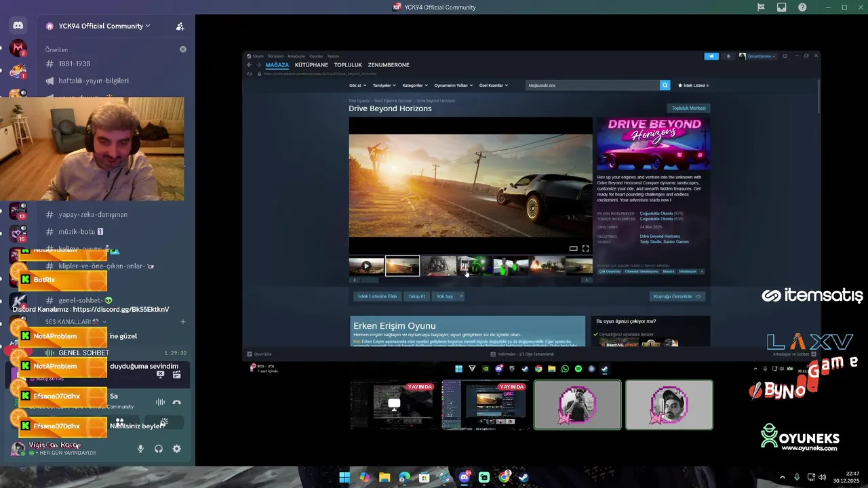This screenshot has width=868, height=488.
Task: Open the Steam announcements megaphone button
Action: point(711,56)
